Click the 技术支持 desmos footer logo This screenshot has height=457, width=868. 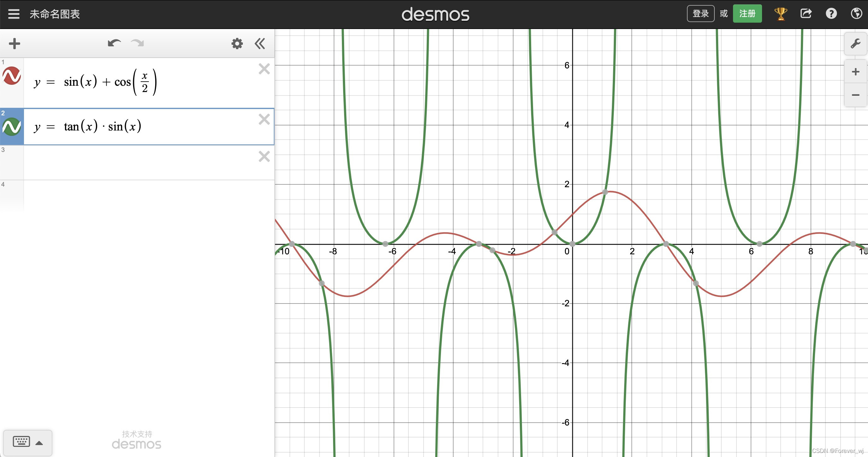(x=137, y=440)
